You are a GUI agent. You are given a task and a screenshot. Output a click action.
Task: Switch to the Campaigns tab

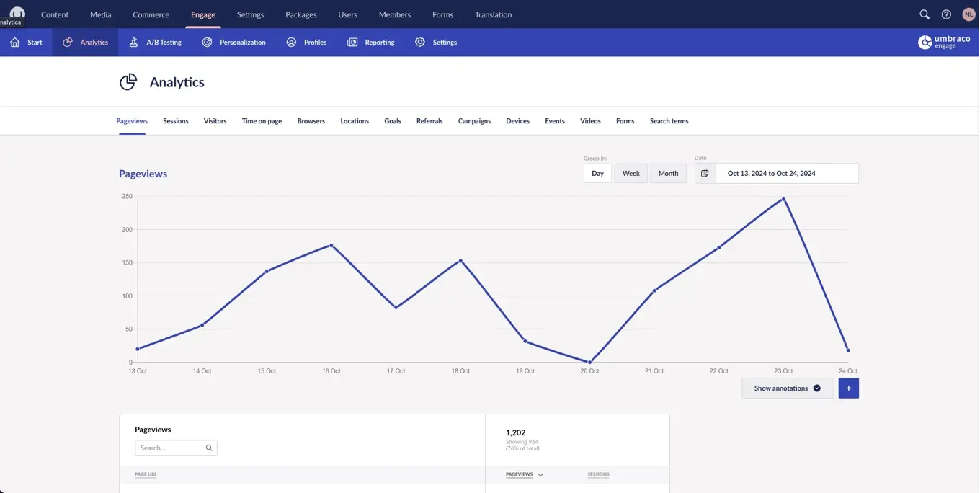[x=474, y=121]
